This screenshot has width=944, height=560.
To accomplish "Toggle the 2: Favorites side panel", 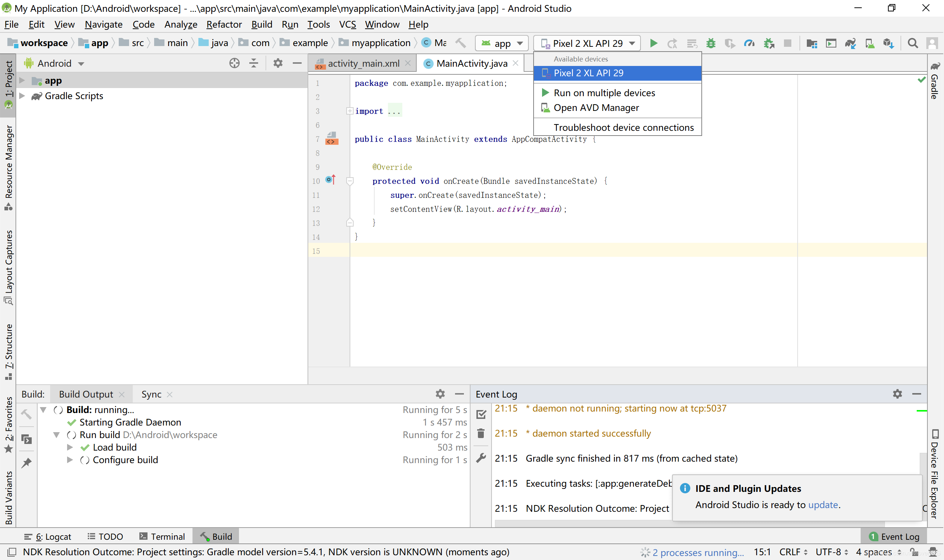I will (x=8, y=424).
